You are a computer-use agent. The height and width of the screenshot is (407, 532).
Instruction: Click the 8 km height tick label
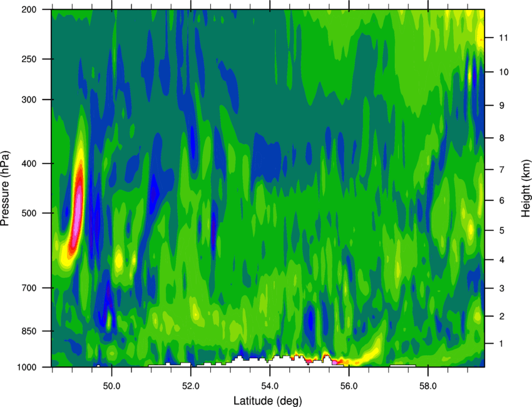point(502,138)
